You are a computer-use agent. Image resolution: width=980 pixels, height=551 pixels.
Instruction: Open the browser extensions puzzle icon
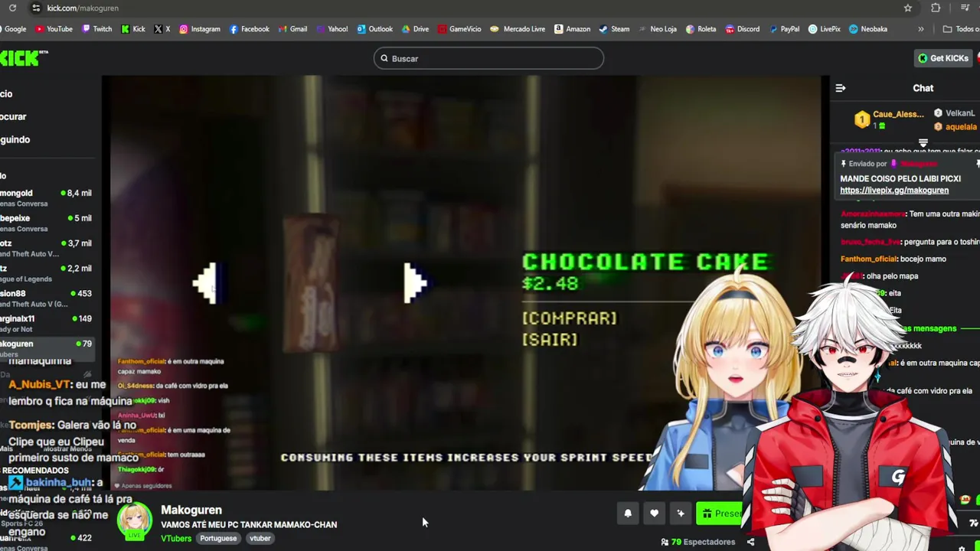[x=936, y=8]
